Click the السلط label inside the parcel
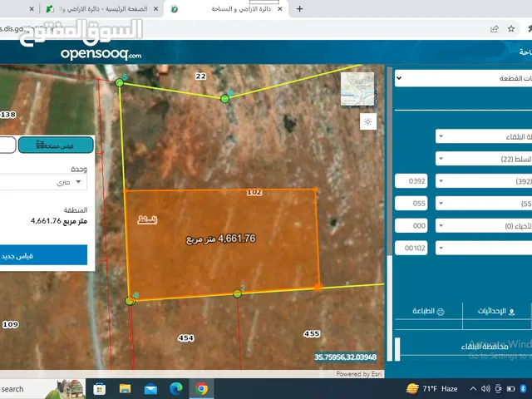532x399 pixels. 147,220
